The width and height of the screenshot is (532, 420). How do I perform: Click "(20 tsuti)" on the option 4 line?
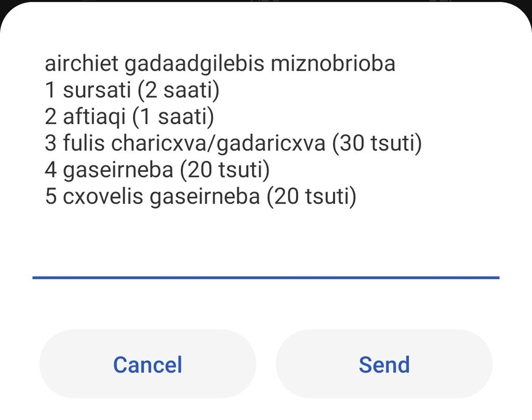click(225, 170)
